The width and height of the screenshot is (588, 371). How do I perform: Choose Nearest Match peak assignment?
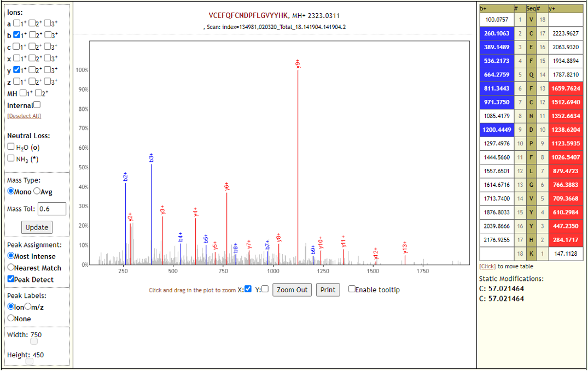11,268
